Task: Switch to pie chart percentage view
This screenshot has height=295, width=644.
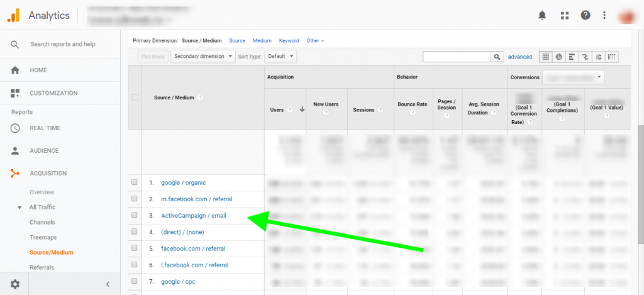Action: tap(558, 57)
